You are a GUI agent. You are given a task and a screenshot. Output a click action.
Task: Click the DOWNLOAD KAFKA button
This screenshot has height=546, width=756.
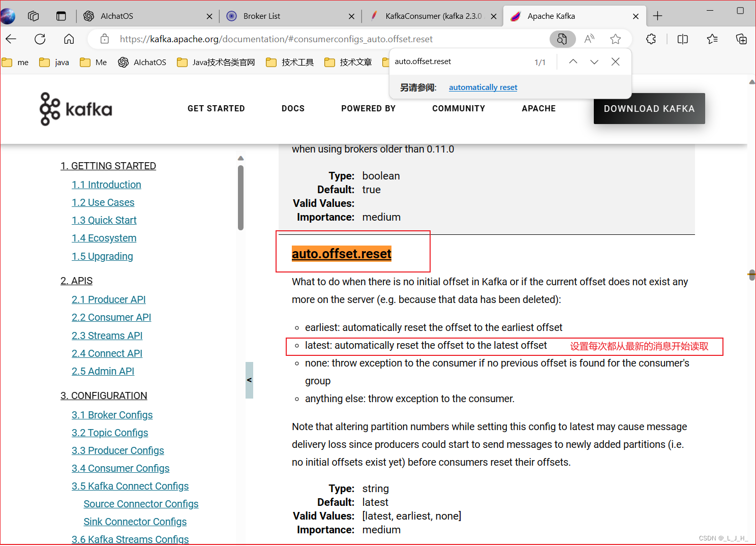649,108
